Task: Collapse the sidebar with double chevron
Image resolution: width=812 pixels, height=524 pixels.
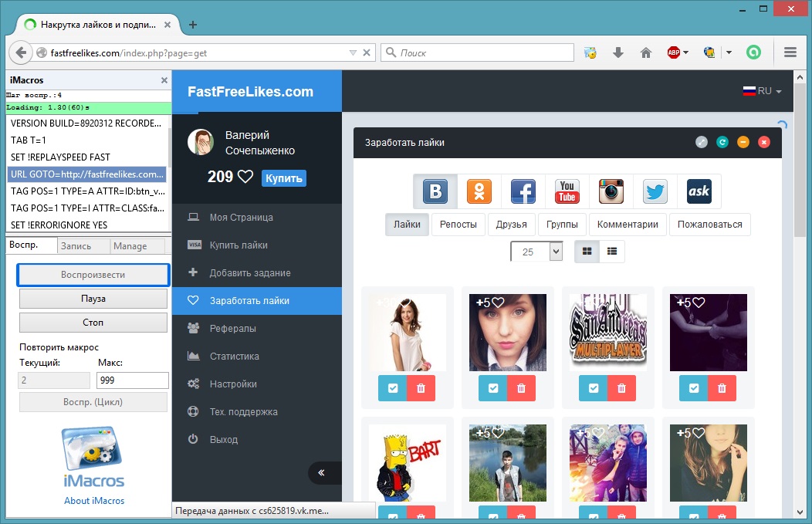Action: (321, 472)
